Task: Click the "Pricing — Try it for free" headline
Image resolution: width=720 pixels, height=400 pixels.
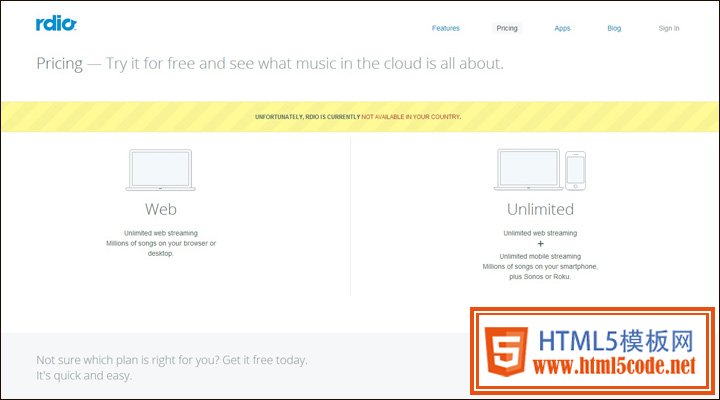Action: coord(270,63)
